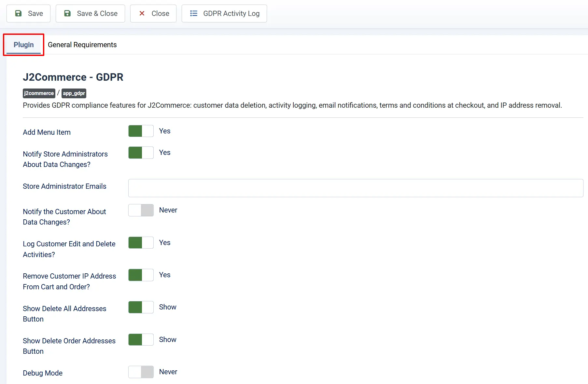Toggle Log Customer Edit and Delete Activities
The height and width of the screenshot is (384, 588).
(x=141, y=243)
